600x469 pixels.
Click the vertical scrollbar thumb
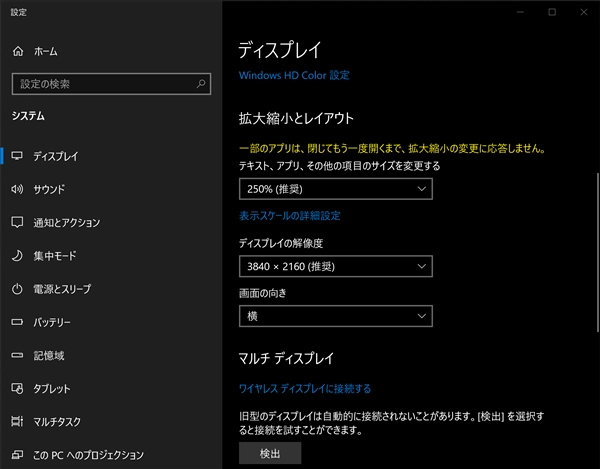pos(597,252)
